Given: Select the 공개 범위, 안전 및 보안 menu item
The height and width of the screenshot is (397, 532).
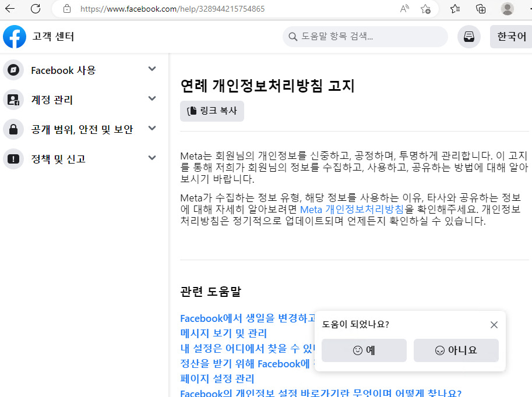Looking at the screenshot, I should pos(81,129).
